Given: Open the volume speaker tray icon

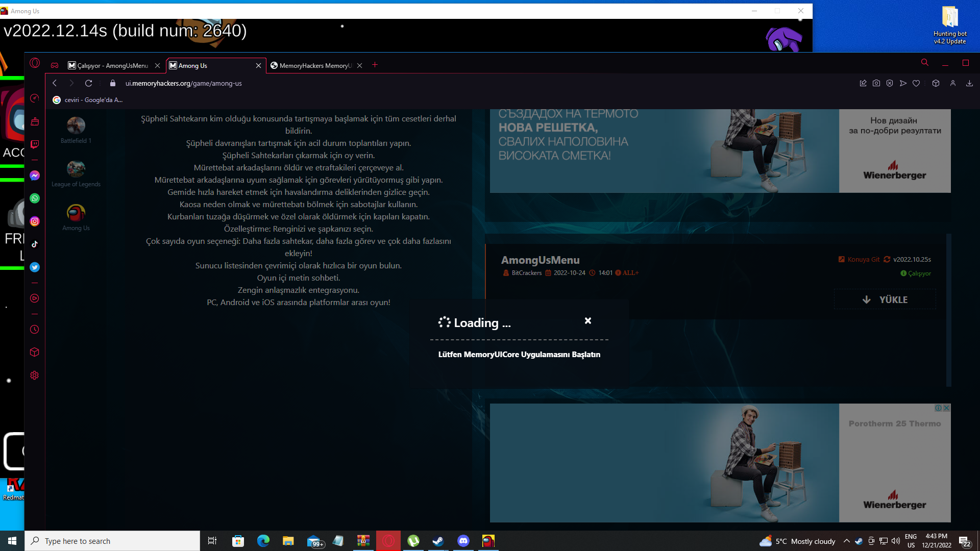Looking at the screenshot, I should (x=896, y=541).
